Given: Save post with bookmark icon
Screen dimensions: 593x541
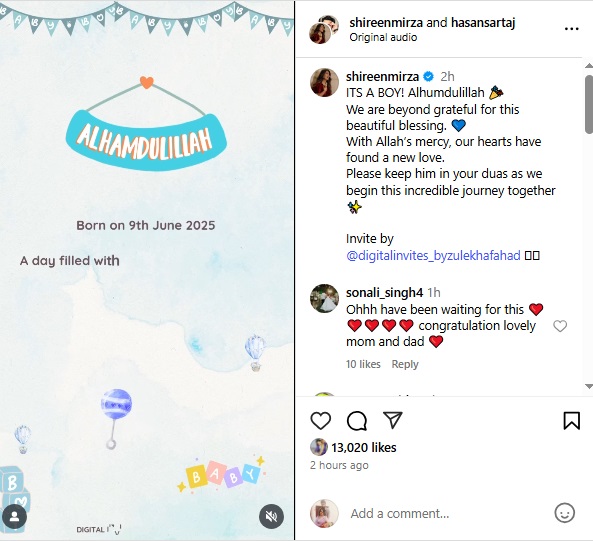Looking at the screenshot, I should 571,420.
